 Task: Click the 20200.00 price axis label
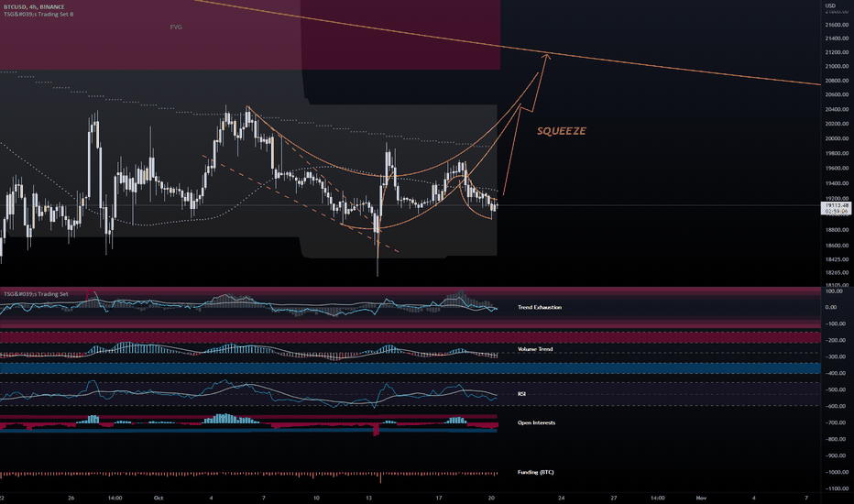[838, 124]
